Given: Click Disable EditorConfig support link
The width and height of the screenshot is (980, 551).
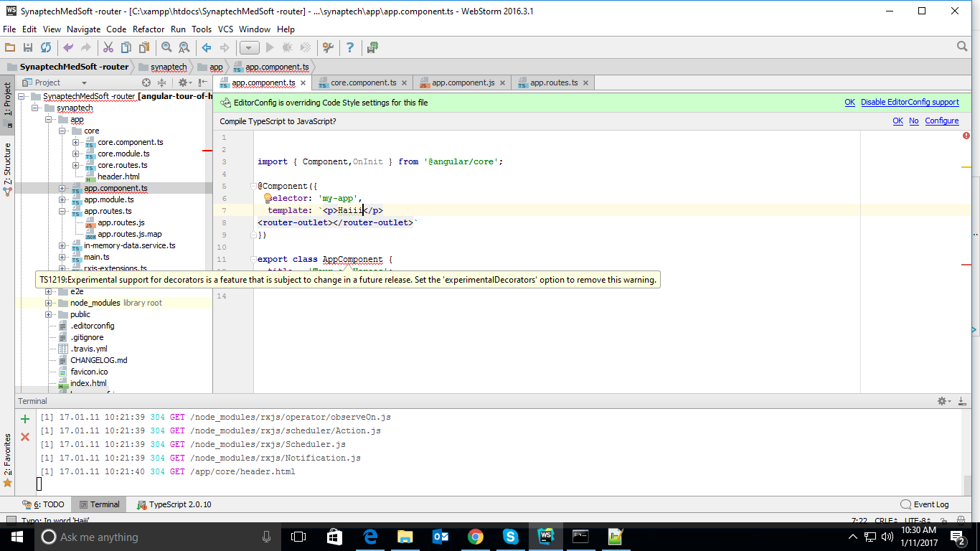Looking at the screenshot, I should click(x=910, y=103).
